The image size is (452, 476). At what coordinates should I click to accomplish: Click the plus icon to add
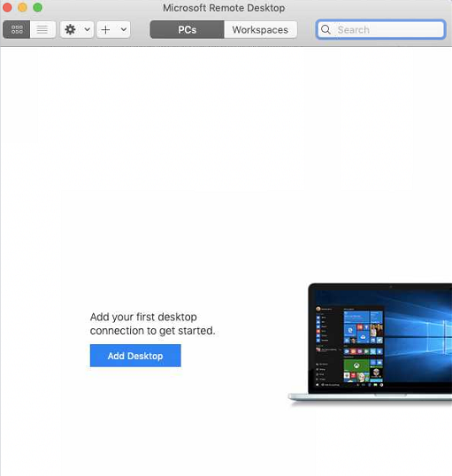coord(105,29)
